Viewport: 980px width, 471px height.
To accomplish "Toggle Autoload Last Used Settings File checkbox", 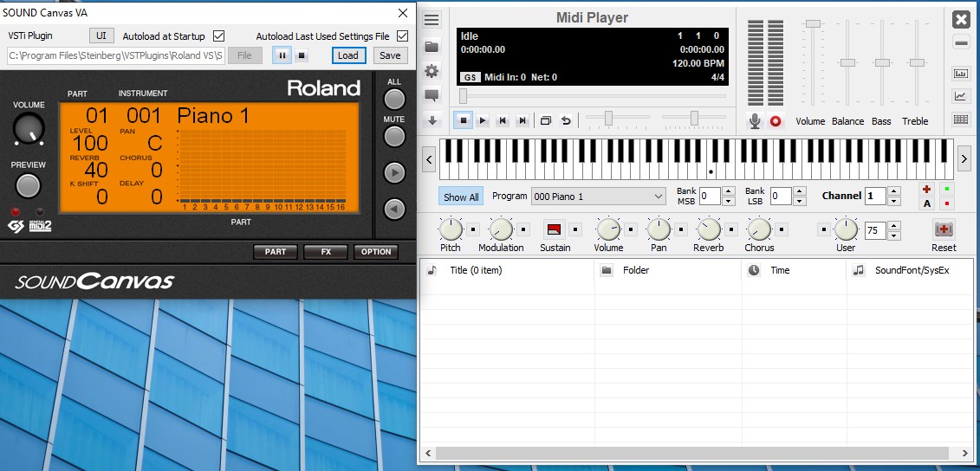I will click(x=402, y=35).
